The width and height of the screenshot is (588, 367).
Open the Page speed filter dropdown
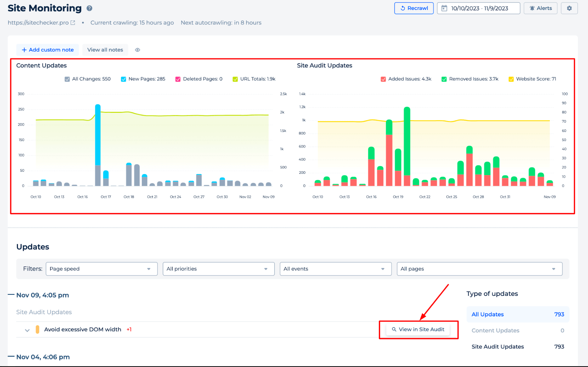pyautogui.click(x=100, y=269)
